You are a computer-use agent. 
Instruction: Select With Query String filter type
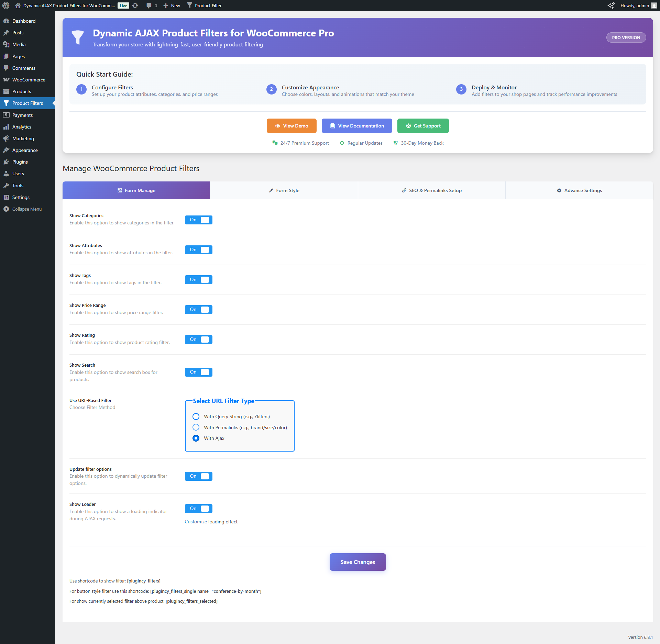tap(196, 416)
